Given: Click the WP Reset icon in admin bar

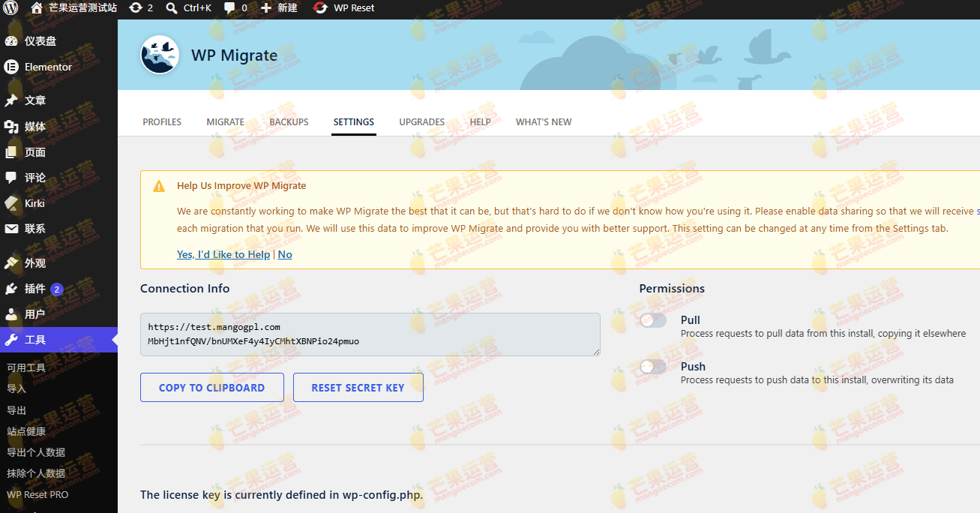Looking at the screenshot, I should pyautogui.click(x=320, y=8).
